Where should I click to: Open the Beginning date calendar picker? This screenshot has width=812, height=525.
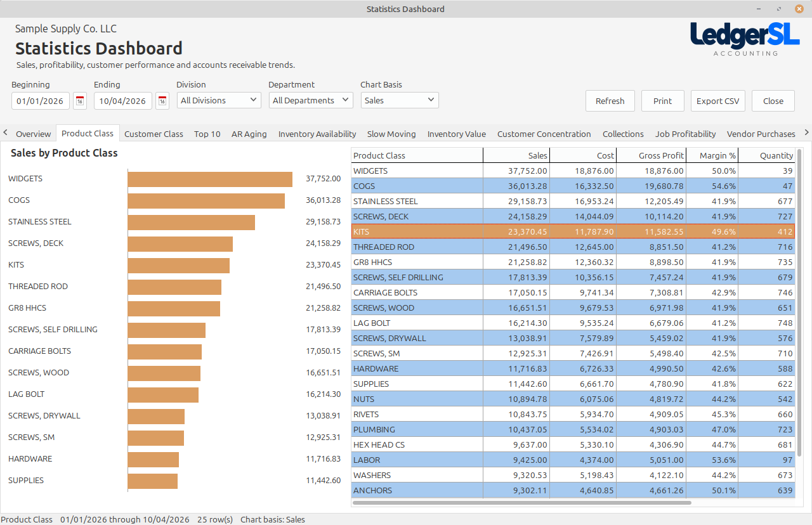[80, 101]
